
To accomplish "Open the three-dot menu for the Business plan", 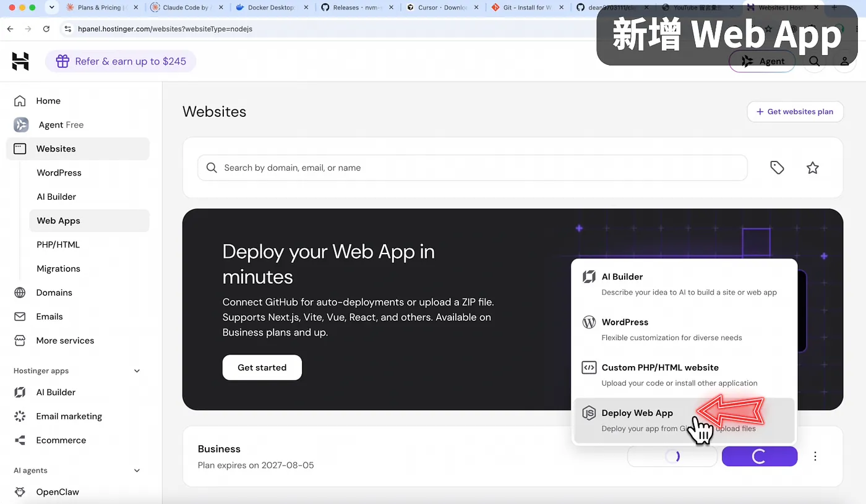I will [815, 456].
